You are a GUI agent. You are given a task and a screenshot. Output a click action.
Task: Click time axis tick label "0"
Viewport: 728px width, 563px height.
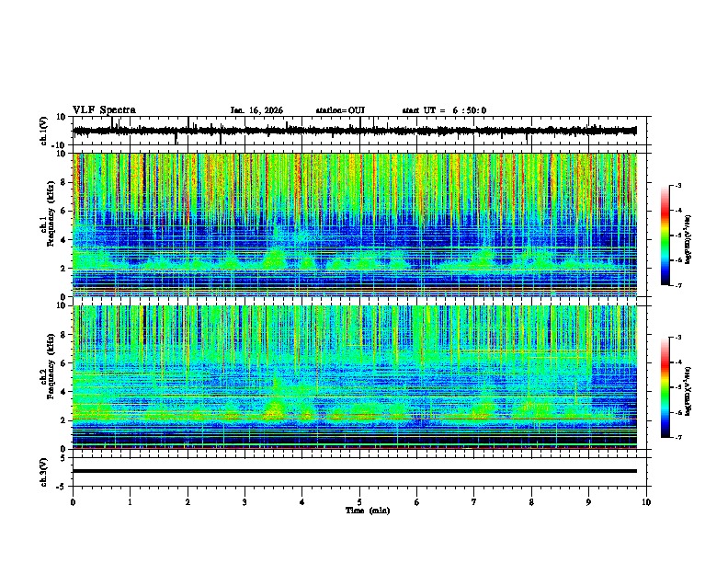(73, 502)
